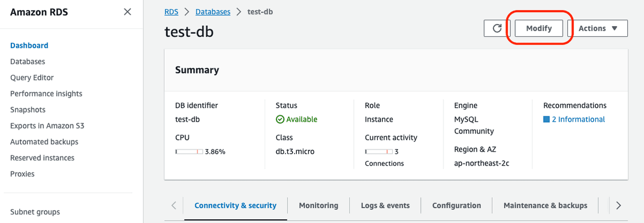Show more tabs with the right arrow
The width and height of the screenshot is (644, 223).
(x=618, y=205)
